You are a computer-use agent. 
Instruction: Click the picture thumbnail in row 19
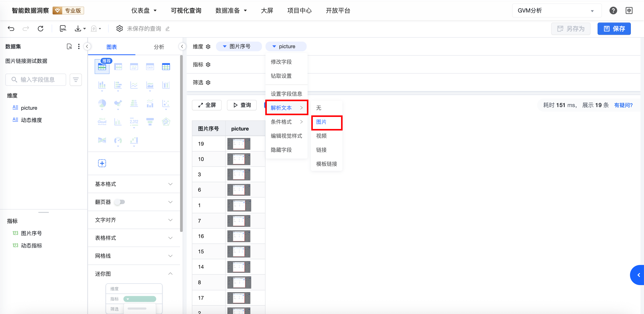pos(239,144)
